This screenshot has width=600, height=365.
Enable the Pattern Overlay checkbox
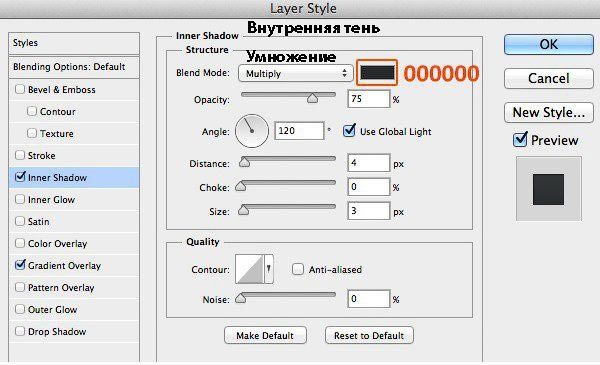tap(20, 287)
